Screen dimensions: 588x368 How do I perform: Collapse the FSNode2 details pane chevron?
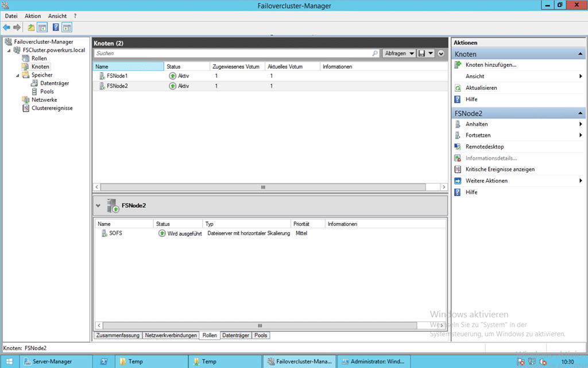coord(98,206)
